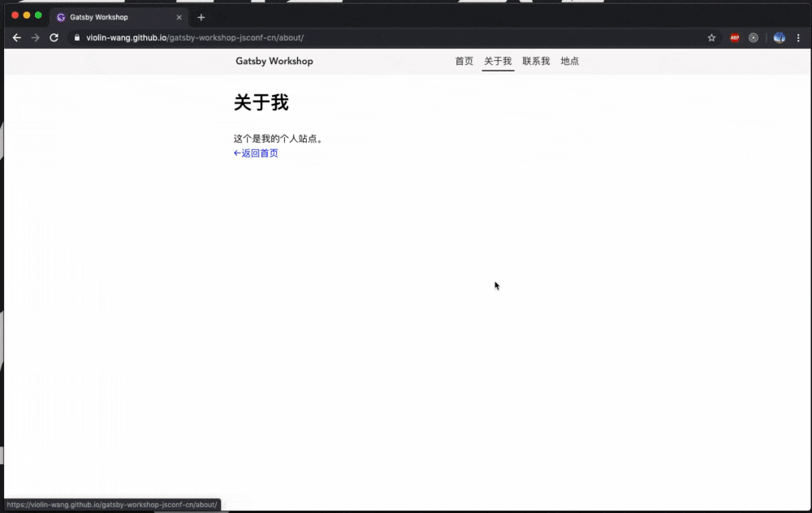Click the red close window button
Viewport: 812px width, 513px height.
coord(15,15)
